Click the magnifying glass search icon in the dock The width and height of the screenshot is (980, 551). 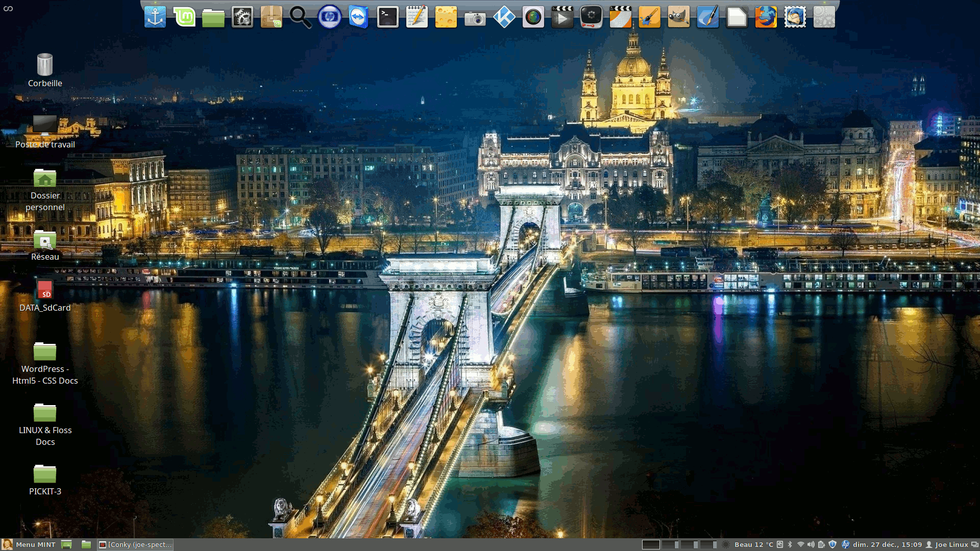[x=300, y=17]
